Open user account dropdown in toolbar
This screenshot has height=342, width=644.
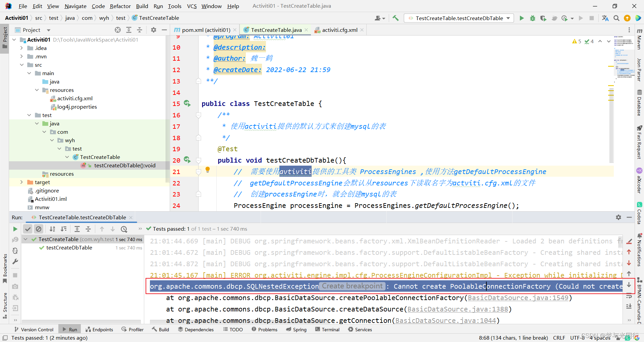click(x=380, y=18)
